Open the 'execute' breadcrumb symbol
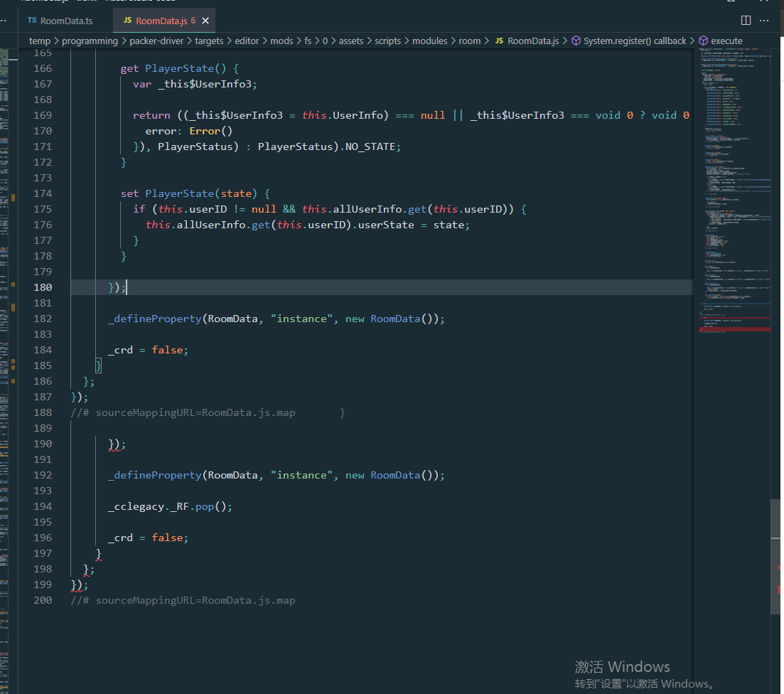784x694 pixels. pos(726,41)
